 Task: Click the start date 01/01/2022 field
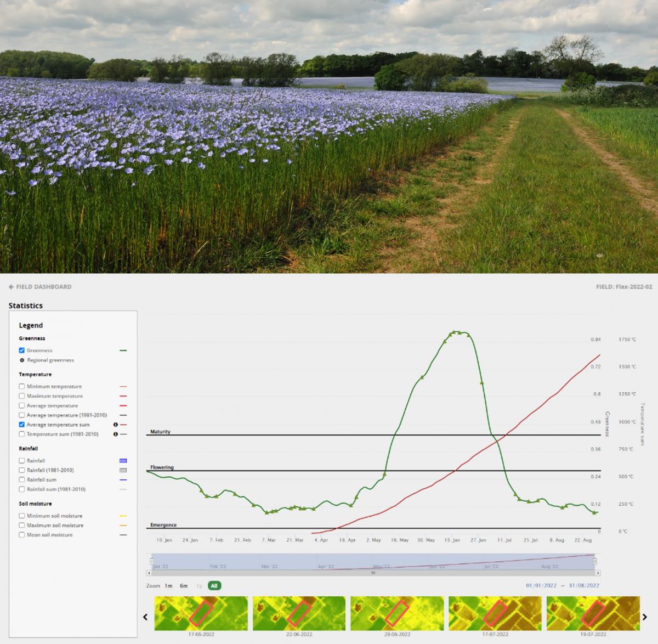click(x=541, y=585)
